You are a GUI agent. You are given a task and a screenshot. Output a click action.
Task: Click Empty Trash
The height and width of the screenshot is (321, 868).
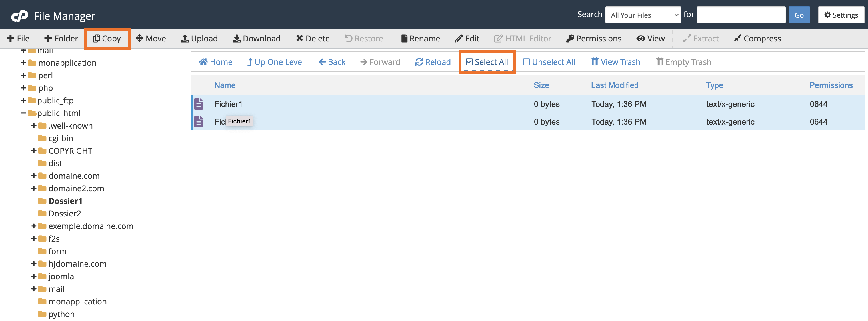point(684,62)
